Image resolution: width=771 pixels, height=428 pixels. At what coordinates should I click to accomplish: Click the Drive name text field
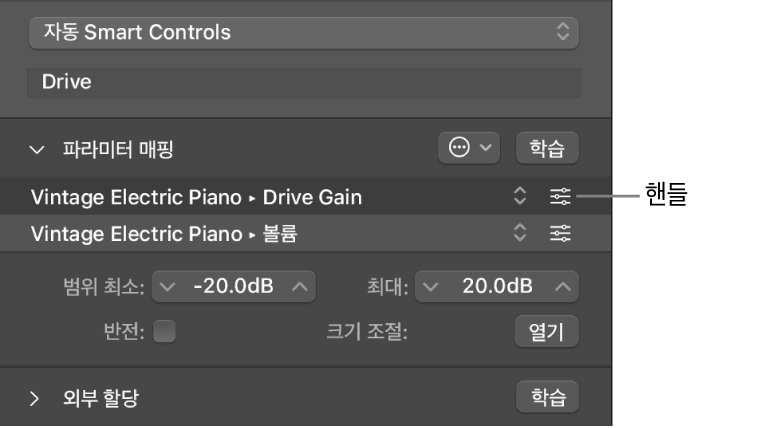304,82
